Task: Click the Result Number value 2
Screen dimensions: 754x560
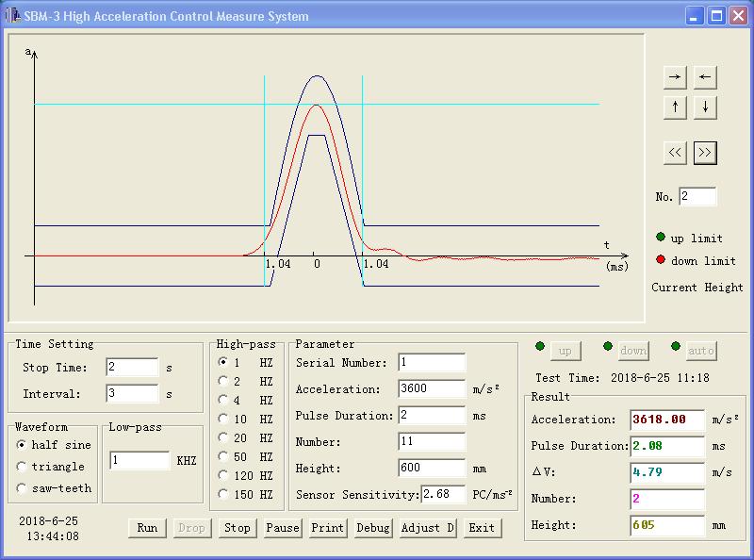Action: tap(667, 499)
